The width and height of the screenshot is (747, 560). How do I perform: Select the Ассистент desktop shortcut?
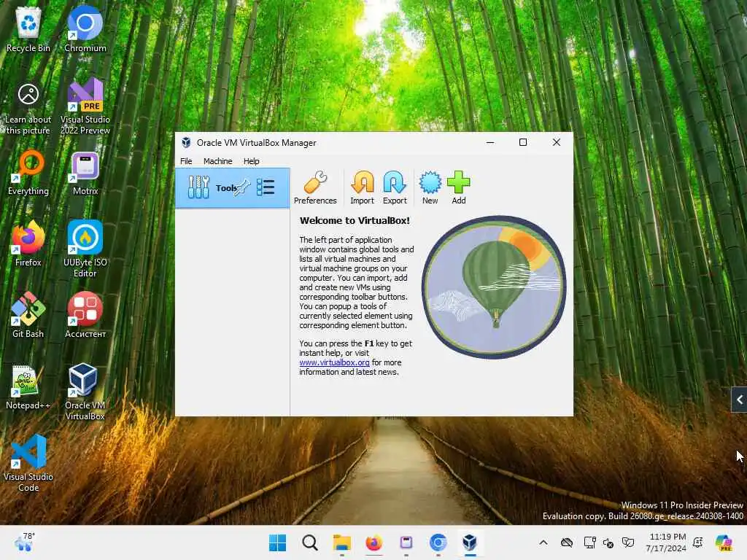tap(85, 315)
